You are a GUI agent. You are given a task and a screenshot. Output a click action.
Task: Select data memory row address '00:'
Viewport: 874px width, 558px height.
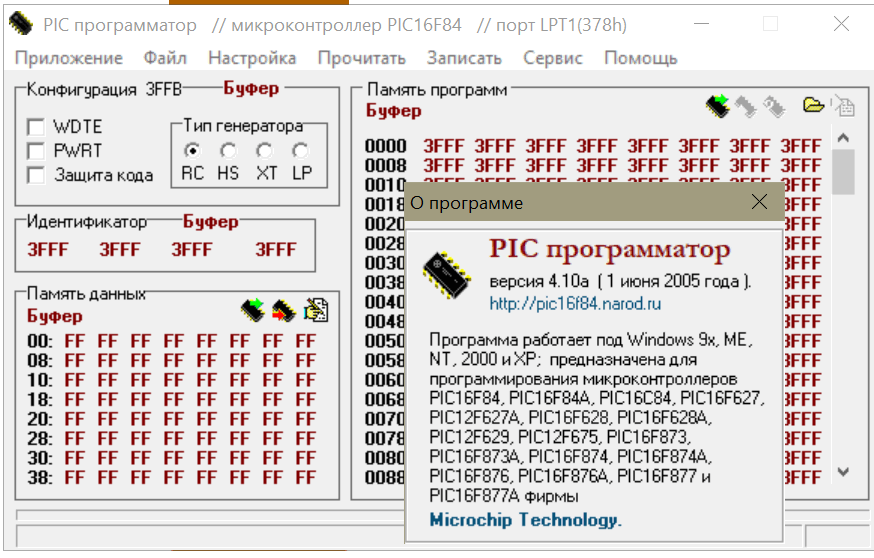[40, 341]
